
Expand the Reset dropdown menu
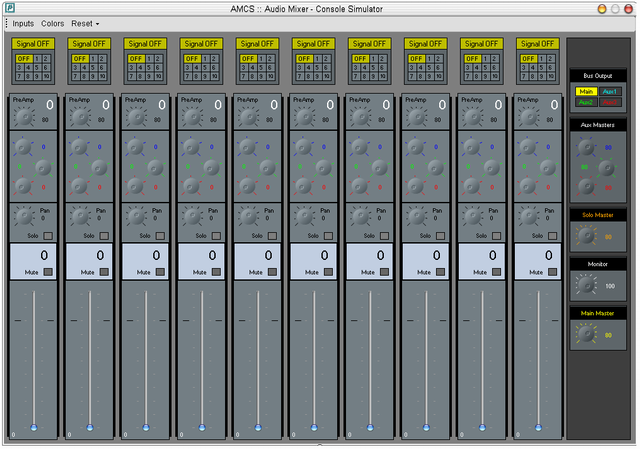pyautogui.click(x=85, y=24)
